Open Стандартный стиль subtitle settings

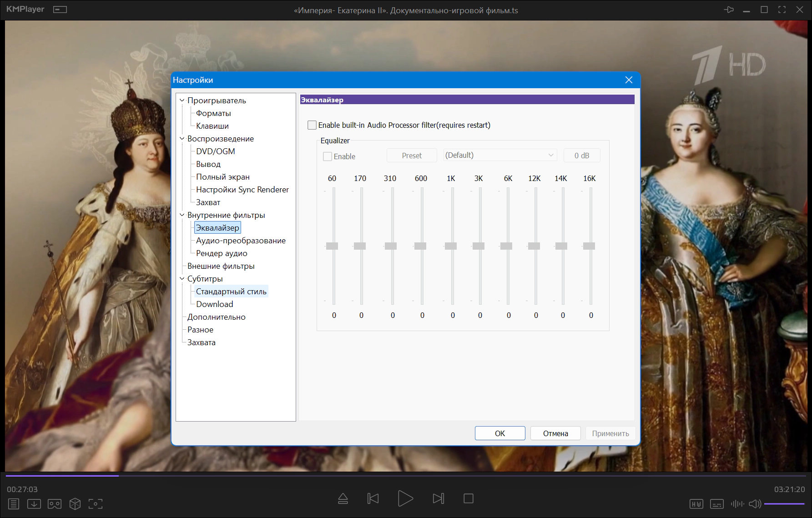231,292
